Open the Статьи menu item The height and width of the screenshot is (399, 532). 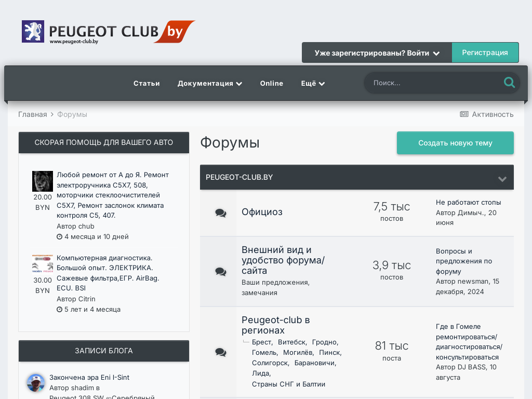[x=147, y=83]
